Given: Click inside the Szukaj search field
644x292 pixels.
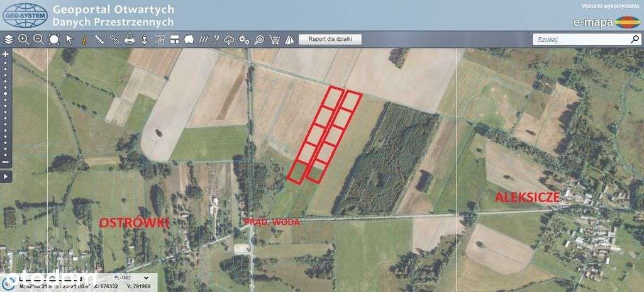Looking at the screenshot, I should click(582, 40).
